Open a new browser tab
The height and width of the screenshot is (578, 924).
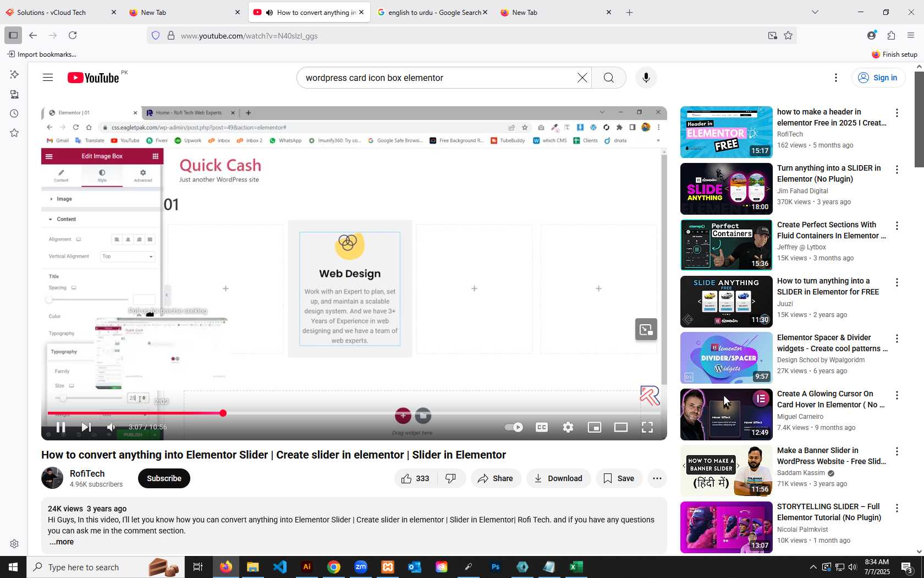[x=630, y=12]
